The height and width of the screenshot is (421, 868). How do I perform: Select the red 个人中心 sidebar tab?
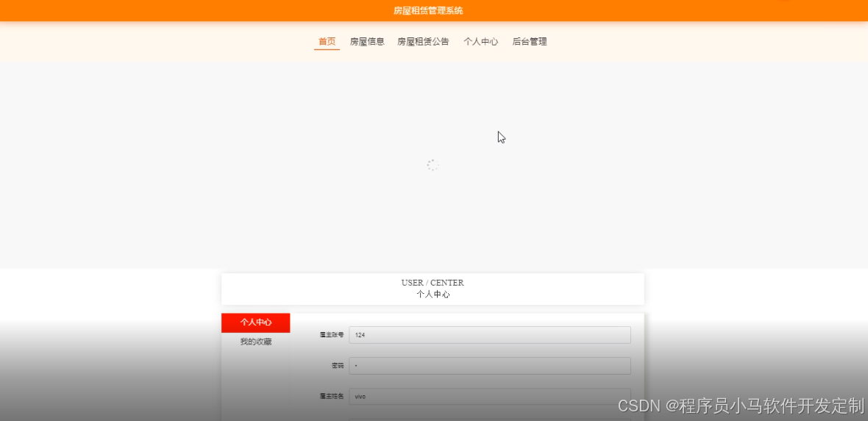point(256,323)
